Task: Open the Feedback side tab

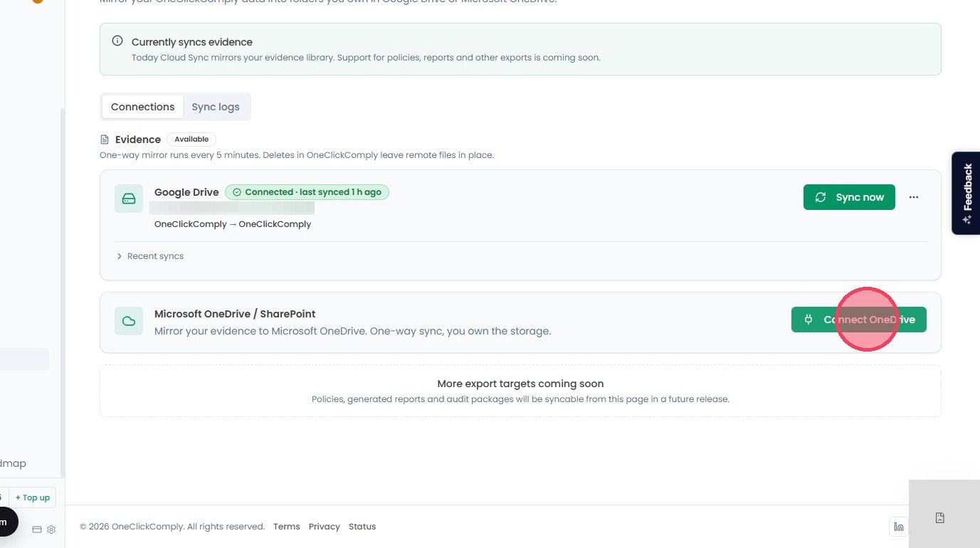Action: click(x=966, y=193)
